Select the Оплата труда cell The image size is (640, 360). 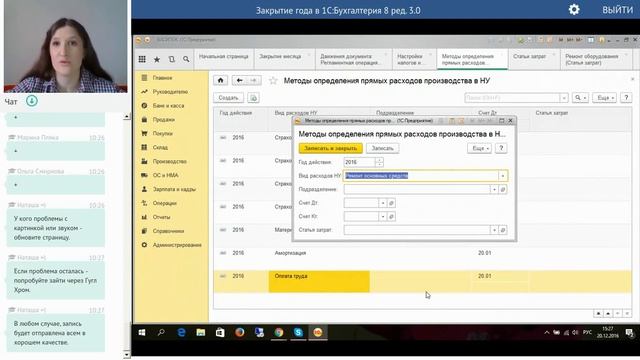(319, 281)
